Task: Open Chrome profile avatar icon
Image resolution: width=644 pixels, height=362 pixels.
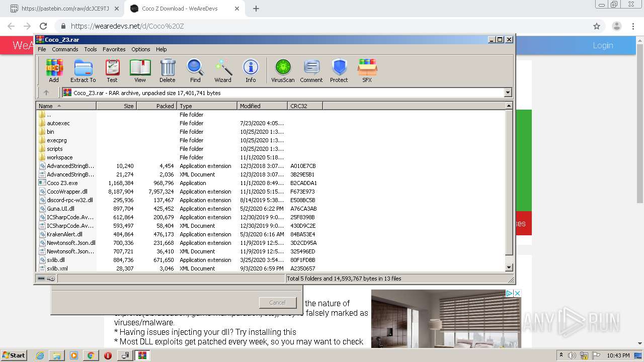Action: point(616,26)
